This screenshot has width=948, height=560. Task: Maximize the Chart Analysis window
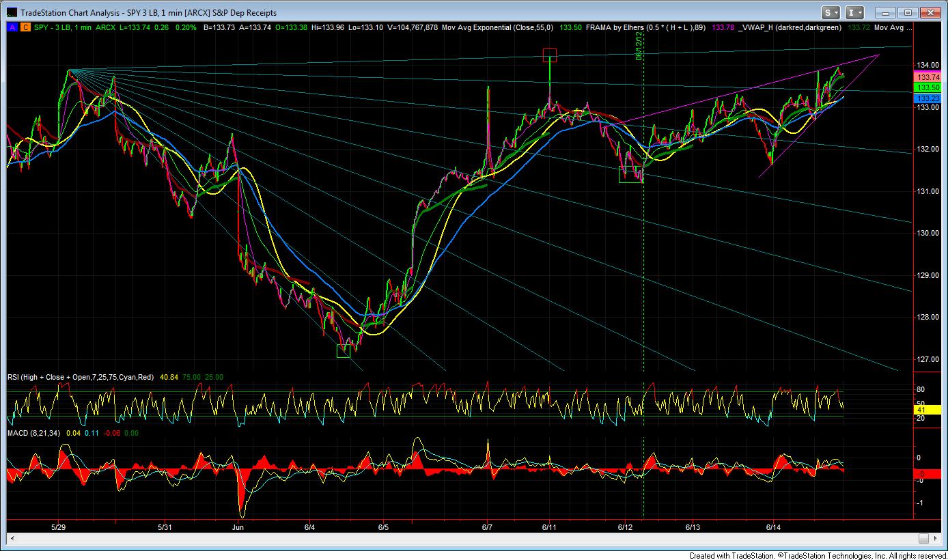pyautogui.click(x=908, y=12)
